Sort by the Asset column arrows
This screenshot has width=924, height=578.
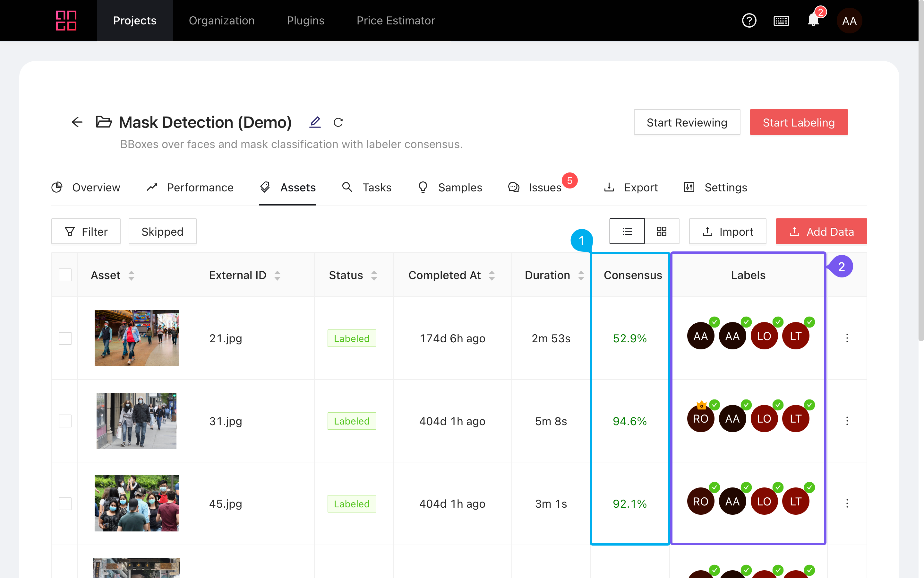click(x=131, y=275)
